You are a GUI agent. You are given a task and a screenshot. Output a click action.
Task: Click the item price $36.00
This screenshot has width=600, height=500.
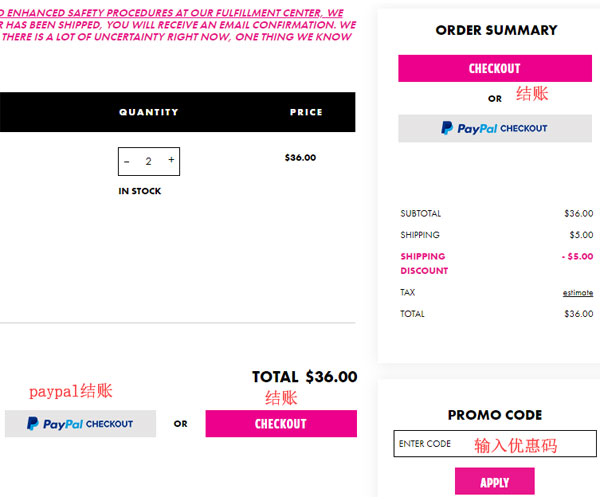[x=300, y=158]
